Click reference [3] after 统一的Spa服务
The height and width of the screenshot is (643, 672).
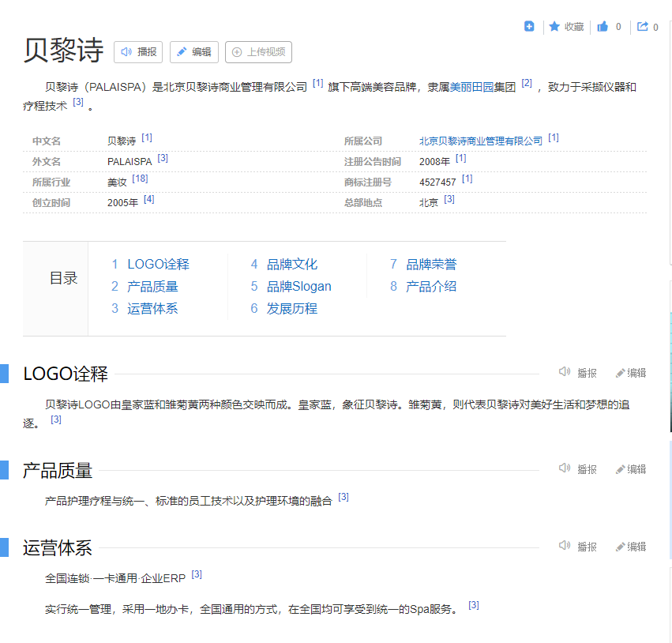pos(474,605)
